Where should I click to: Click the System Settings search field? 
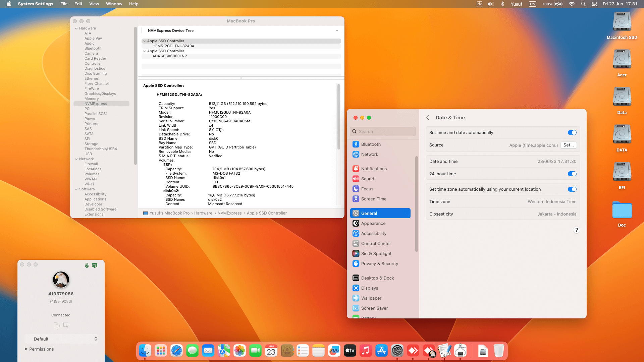tap(383, 131)
